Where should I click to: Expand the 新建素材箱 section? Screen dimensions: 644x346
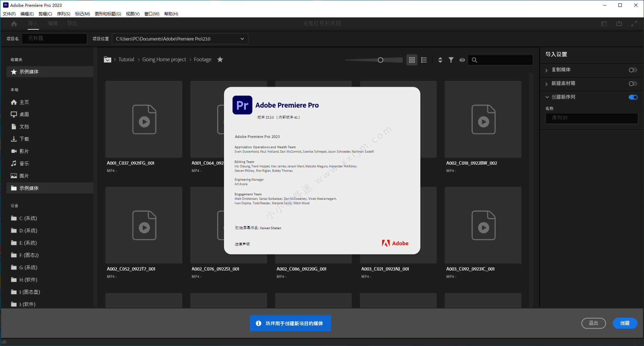click(547, 84)
